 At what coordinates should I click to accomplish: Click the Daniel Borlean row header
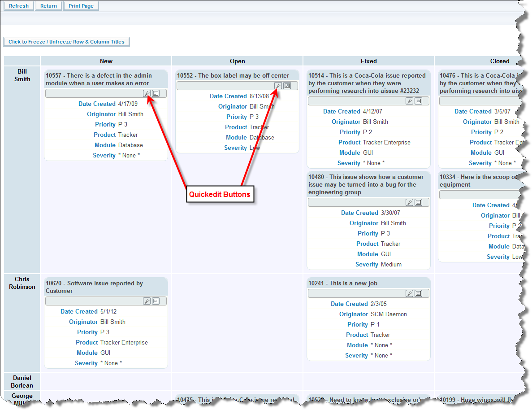pos(22,382)
